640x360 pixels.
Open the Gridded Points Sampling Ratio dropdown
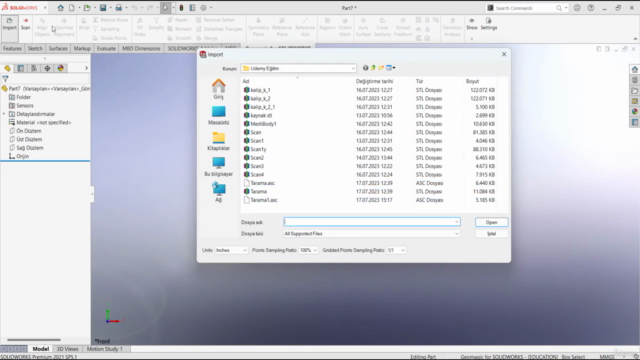(396, 250)
